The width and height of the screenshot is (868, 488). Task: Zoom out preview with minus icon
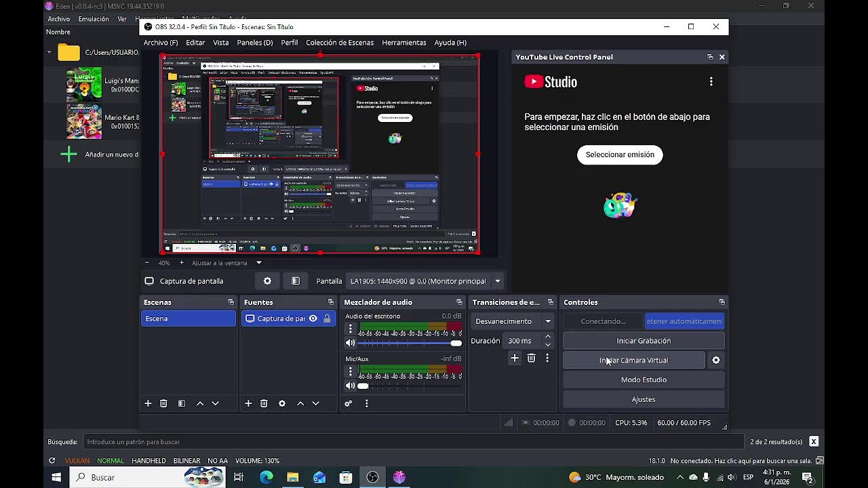[147, 262]
